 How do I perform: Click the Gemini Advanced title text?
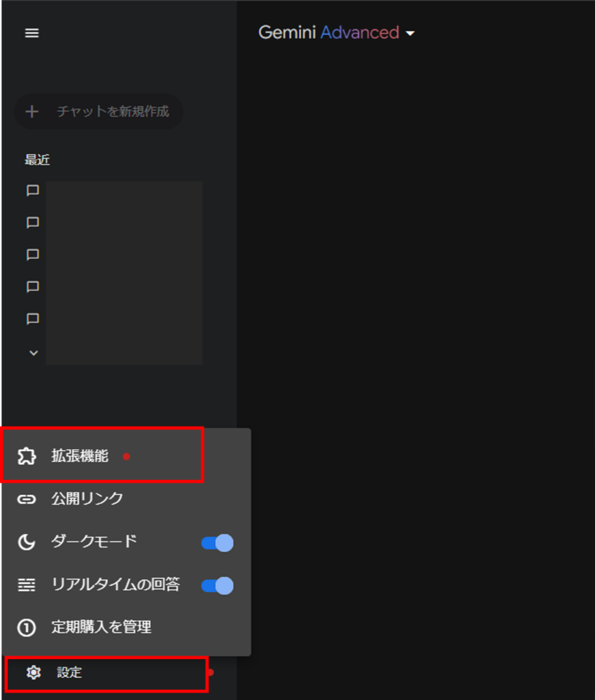(x=329, y=33)
